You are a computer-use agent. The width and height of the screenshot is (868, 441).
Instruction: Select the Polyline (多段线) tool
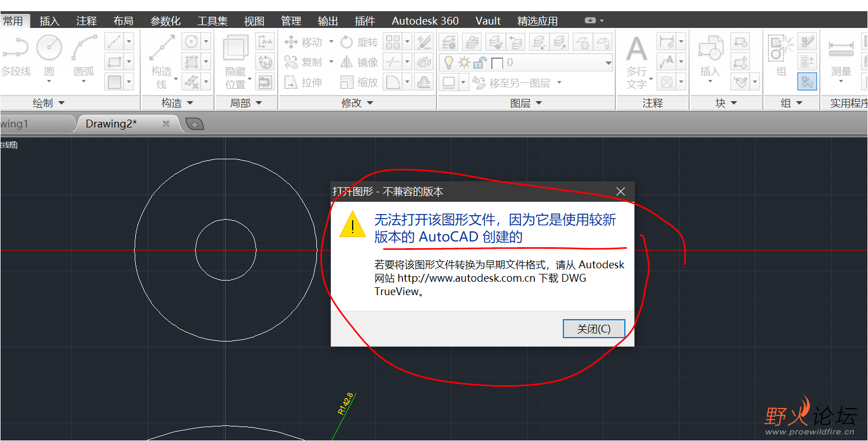click(15, 56)
